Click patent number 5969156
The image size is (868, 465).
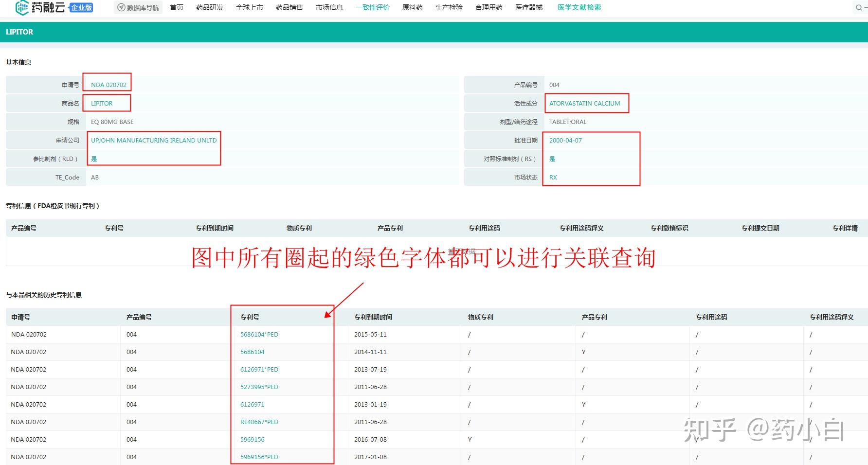252,439
